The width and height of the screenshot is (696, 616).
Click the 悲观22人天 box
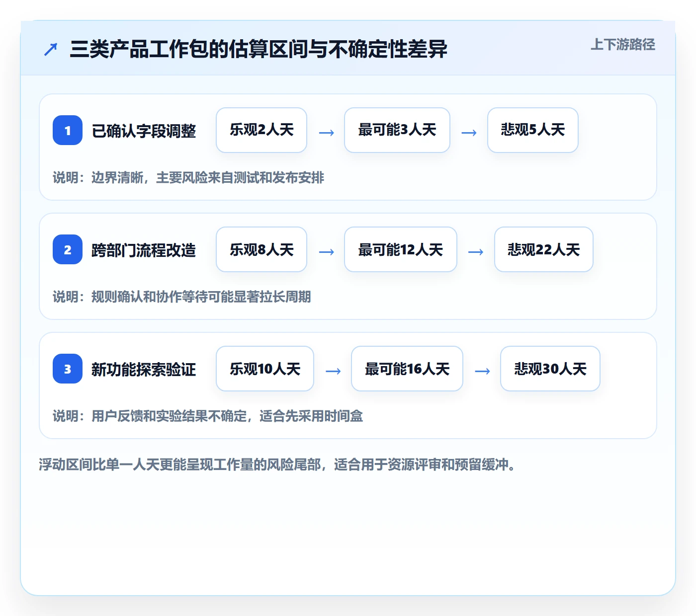(544, 249)
